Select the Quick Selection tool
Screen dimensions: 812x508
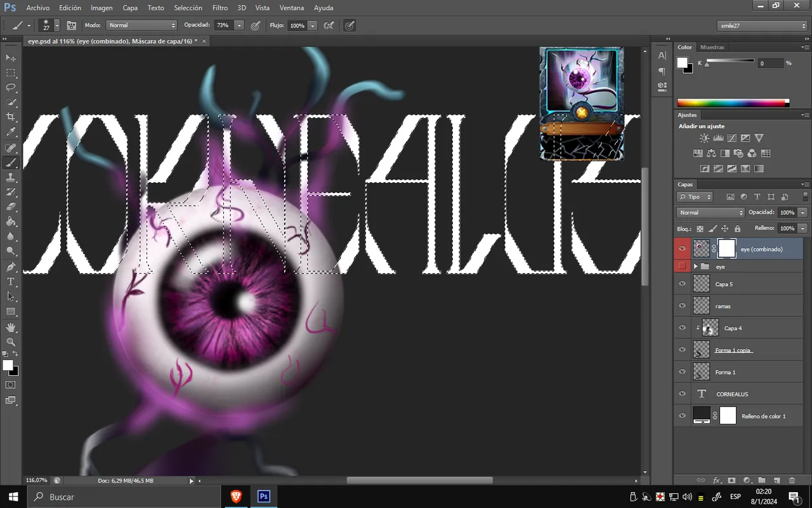click(11, 102)
